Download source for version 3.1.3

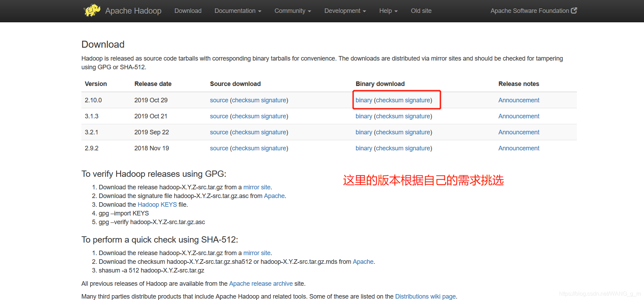[219, 116]
